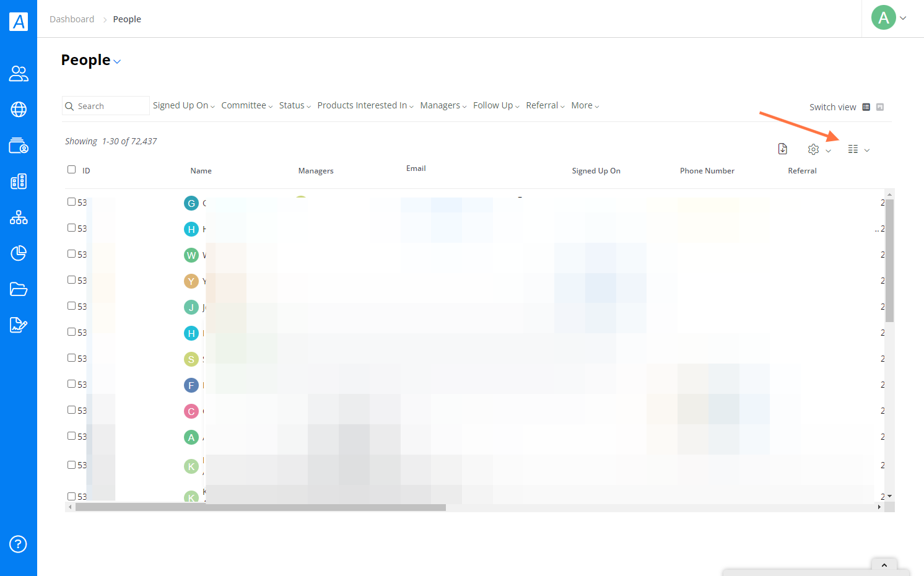Check the row with the S avatar
This screenshot has width=924, height=576.
[x=71, y=358]
